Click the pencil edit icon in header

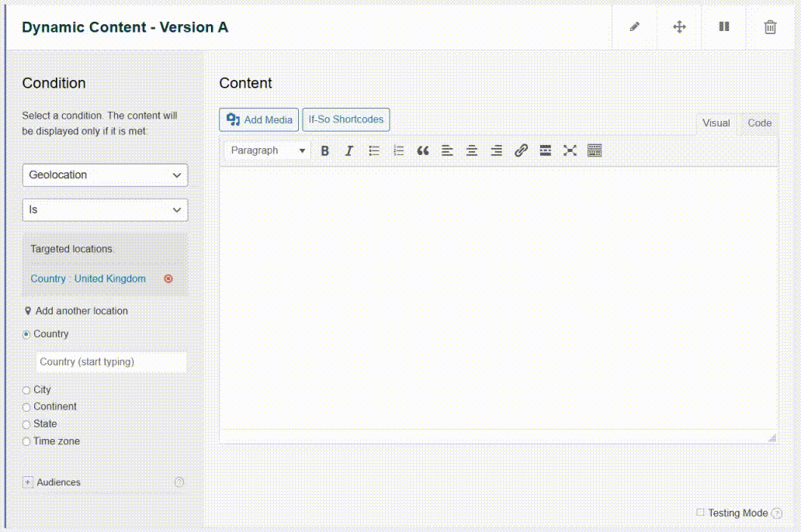[634, 27]
